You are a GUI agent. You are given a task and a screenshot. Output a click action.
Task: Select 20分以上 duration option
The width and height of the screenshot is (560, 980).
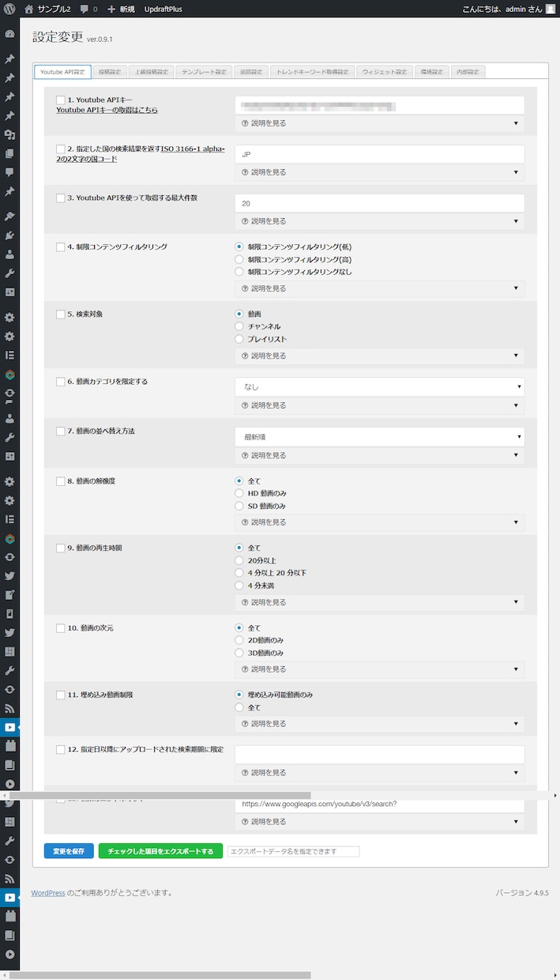[x=239, y=560]
